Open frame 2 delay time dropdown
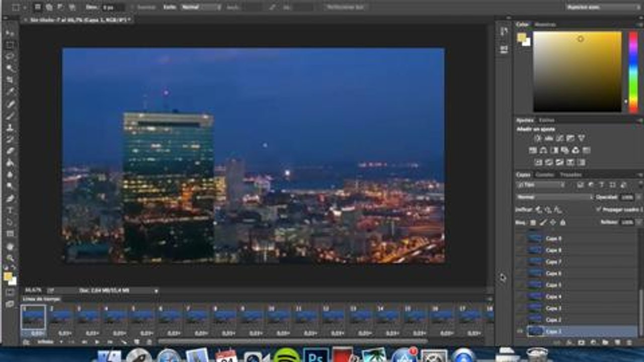Viewport: 644px width, 362px height. [65, 333]
